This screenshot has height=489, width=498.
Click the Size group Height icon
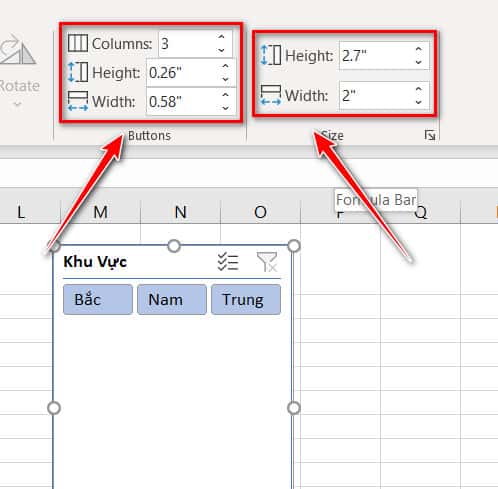coord(271,55)
